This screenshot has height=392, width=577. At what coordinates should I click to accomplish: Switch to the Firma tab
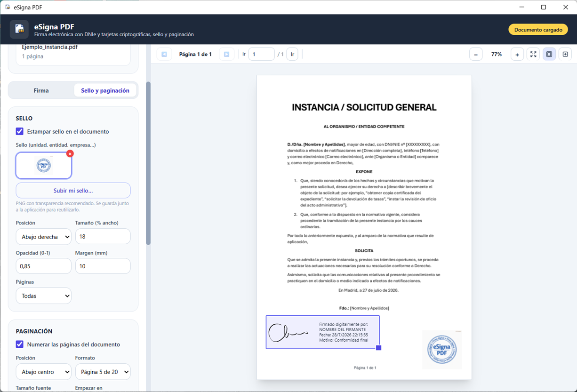pyautogui.click(x=41, y=90)
